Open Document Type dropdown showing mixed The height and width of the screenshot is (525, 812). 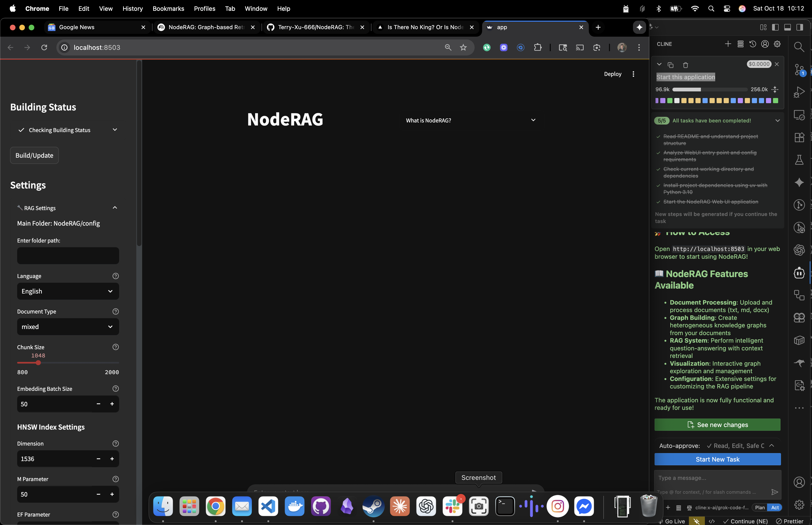click(x=68, y=327)
